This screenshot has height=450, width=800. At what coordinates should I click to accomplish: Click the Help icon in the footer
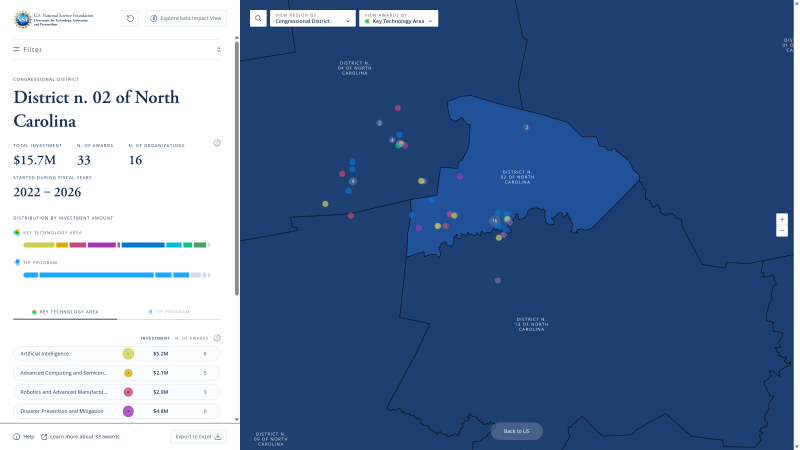[17, 436]
